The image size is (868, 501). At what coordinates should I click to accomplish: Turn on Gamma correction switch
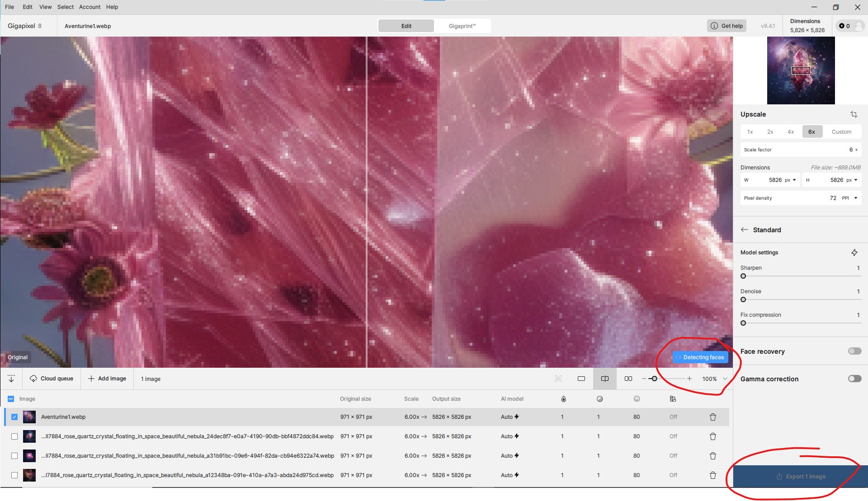pos(854,379)
